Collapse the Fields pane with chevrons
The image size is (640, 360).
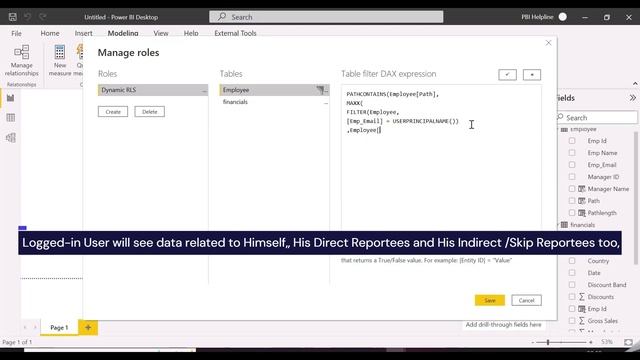point(633,98)
